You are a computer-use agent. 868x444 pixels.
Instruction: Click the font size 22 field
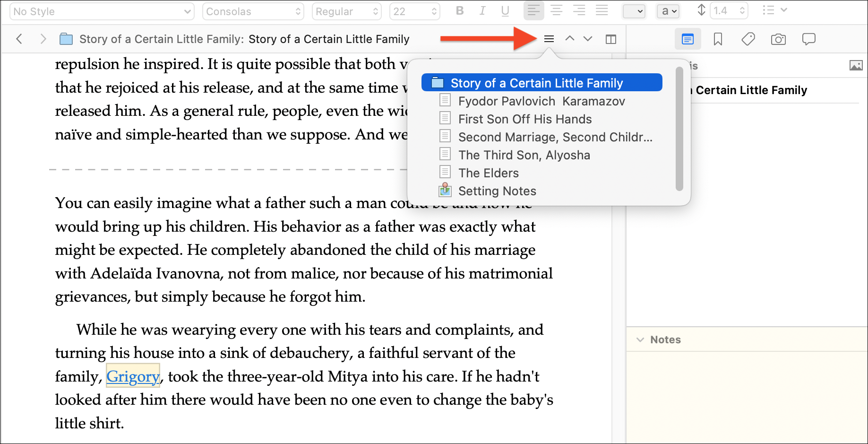coord(409,11)
